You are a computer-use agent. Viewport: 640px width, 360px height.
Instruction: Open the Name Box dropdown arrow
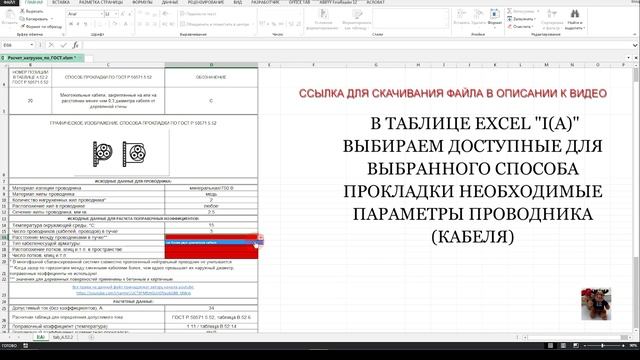32,45
